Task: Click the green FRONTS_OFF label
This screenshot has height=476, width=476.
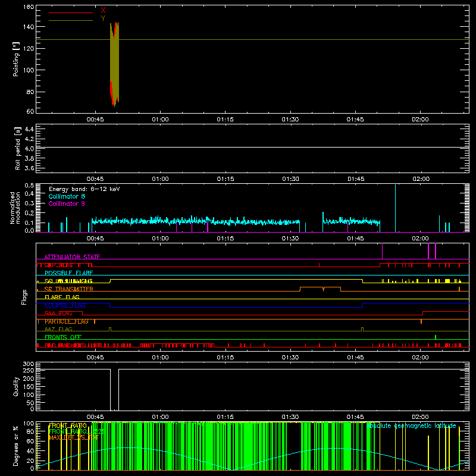Action: (x=63, y=337)
